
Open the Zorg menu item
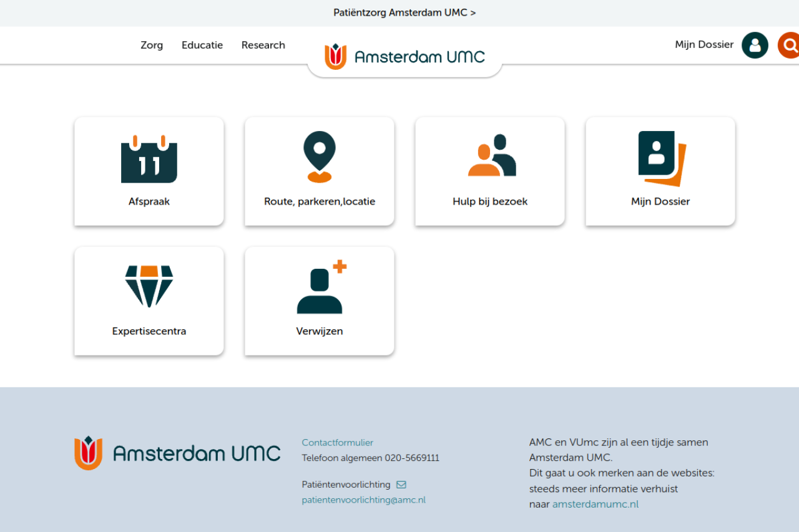click(152, 45)
